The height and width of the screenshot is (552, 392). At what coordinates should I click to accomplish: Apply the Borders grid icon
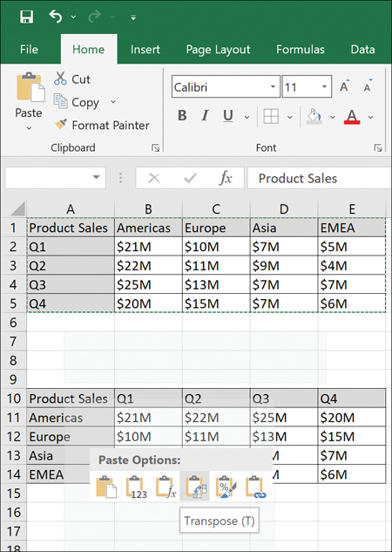(271, 116)
